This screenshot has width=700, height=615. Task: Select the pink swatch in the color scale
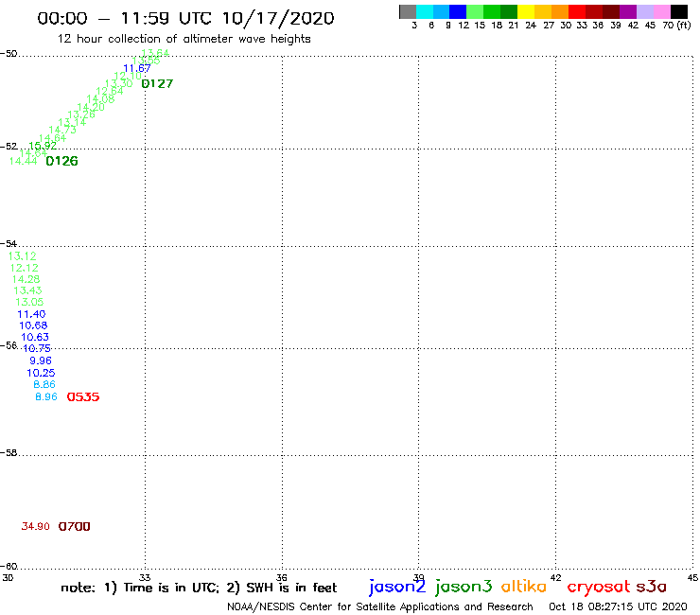[x=661, y=11]
